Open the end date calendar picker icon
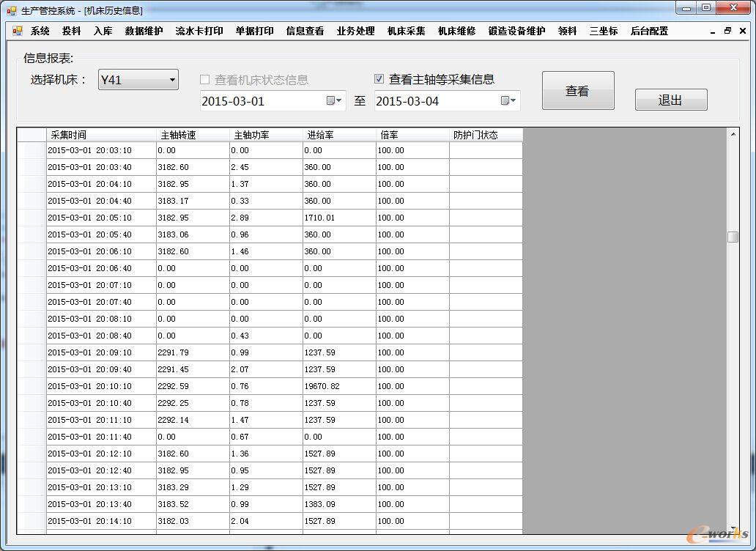Screen dimensions: 756x551 [508, 101]
